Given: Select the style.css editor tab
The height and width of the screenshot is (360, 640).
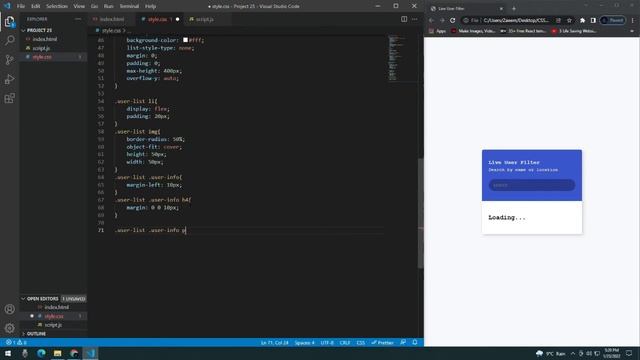Looking at the screenshot, I should tap(159, 19).
